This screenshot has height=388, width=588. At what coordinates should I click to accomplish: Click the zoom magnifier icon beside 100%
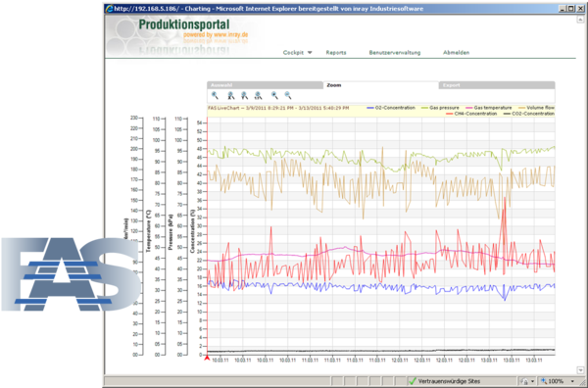coord(543,381)
